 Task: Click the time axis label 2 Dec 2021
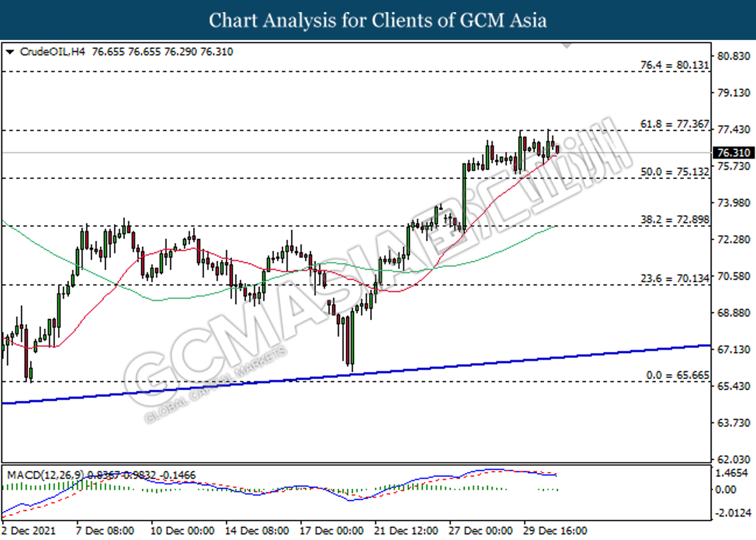29,531
